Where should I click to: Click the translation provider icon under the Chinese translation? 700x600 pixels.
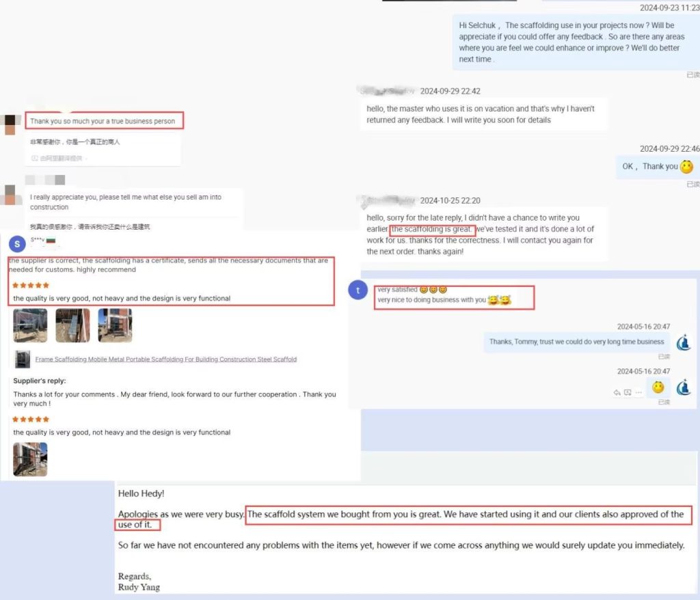click(x=34, y=158)
